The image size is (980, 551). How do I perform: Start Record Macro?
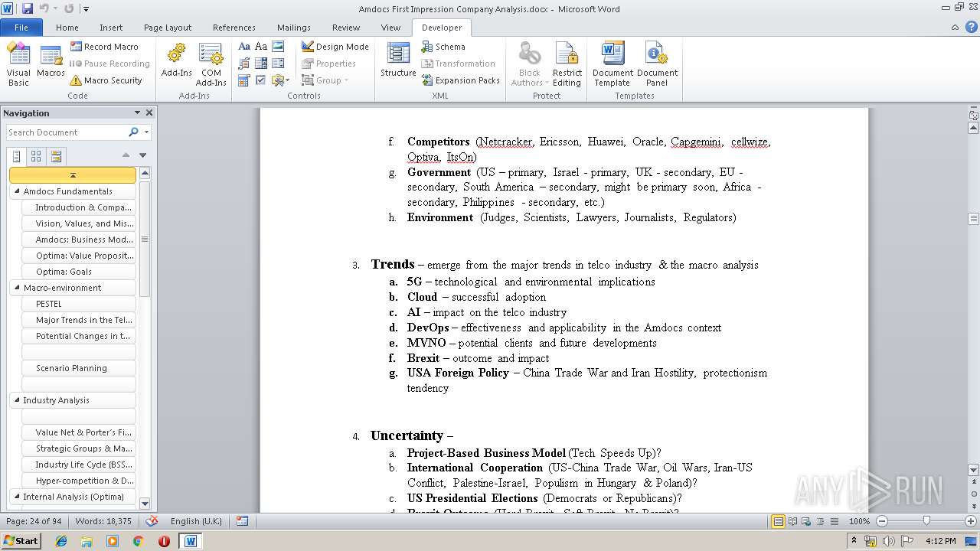point(104,47)
